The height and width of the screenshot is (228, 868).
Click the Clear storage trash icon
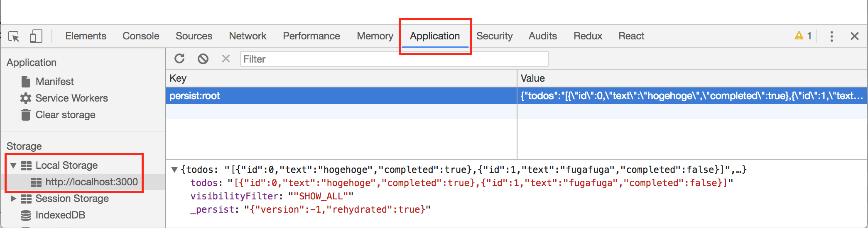click(26, 115)
